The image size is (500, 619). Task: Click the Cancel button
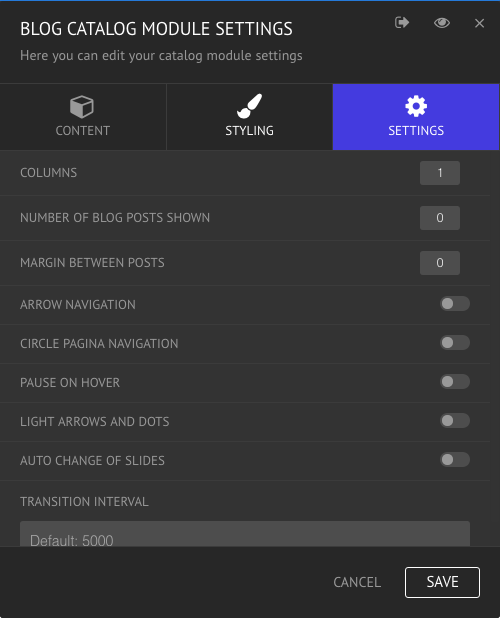tap(357, 582)
